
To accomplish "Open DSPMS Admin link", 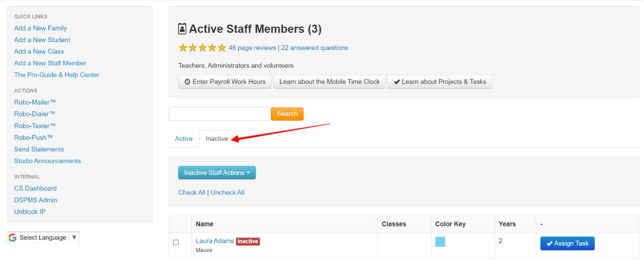I will 36,200.
